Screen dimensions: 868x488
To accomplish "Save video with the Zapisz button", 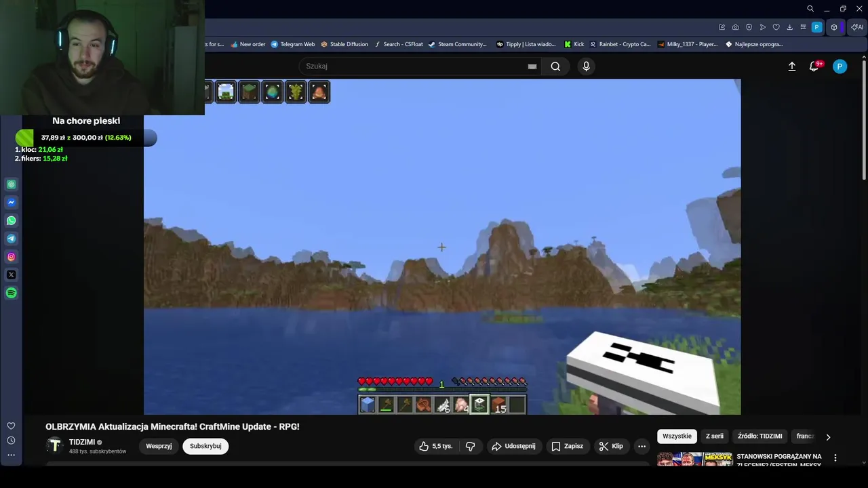I will pyautogui.click(x=567, y=446).
